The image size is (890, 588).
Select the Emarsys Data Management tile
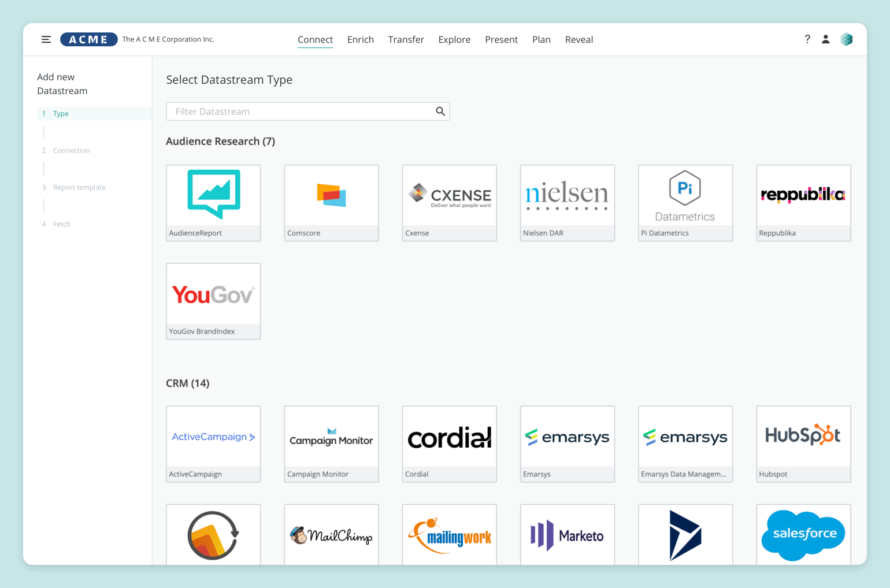[x=685, y=444]
